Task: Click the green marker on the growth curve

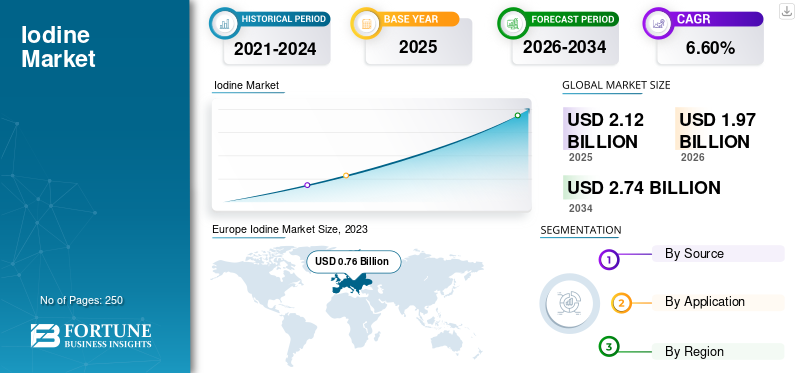Action: coord(517,115)
